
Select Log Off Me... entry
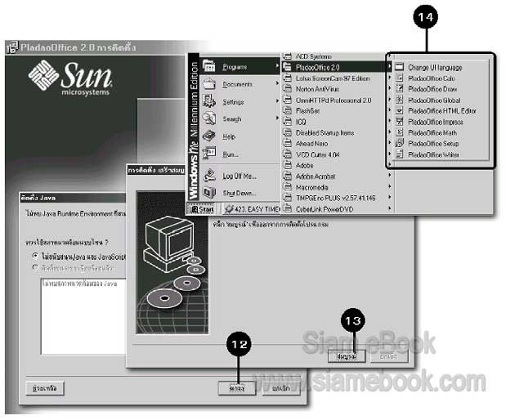click(240, 176)
